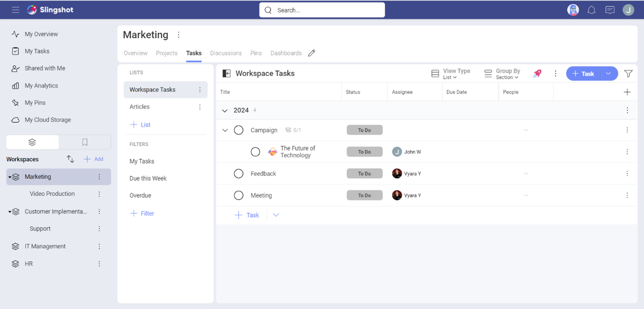The width and height of the screenshot is (644, 309).
Task: Open the hamburger menu icon
Action: coord(15,9)
